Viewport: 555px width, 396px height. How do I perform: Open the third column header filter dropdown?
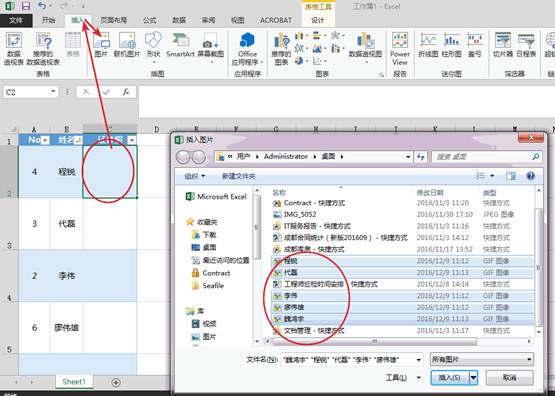[x=132, y=140]
